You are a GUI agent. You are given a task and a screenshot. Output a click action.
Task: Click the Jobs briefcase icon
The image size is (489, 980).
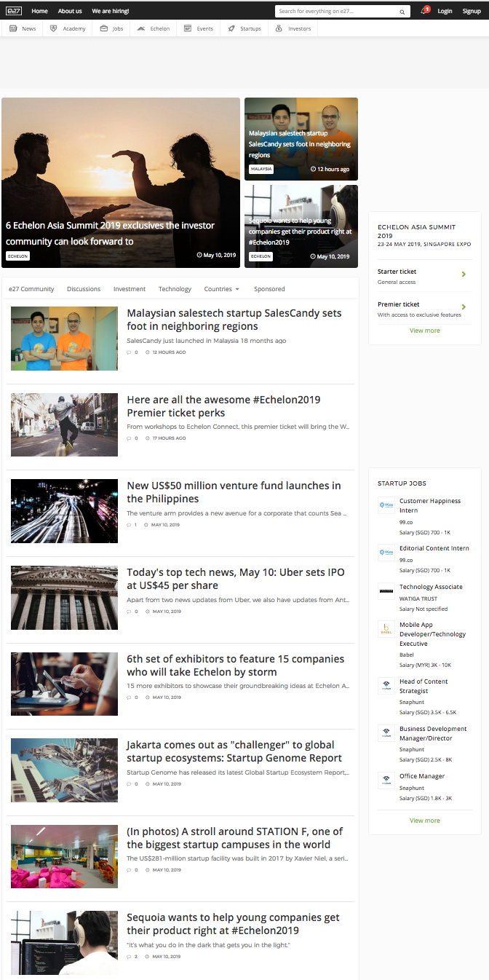104,28
